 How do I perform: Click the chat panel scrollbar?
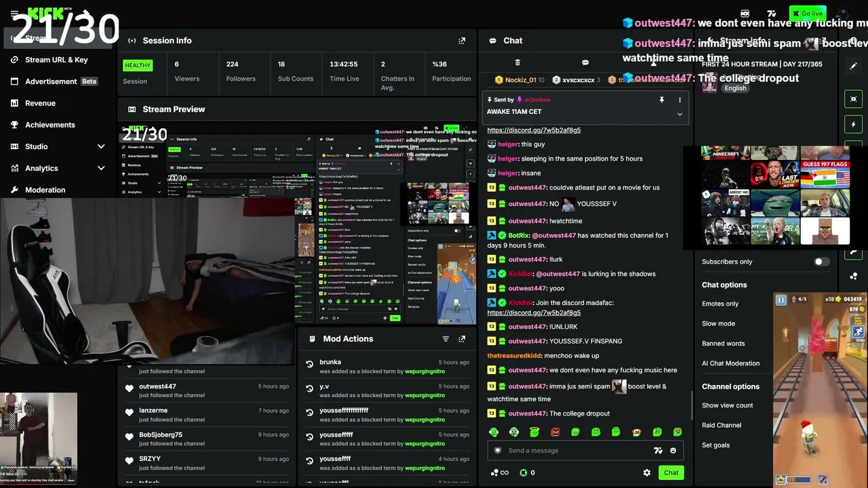(691, 407)
